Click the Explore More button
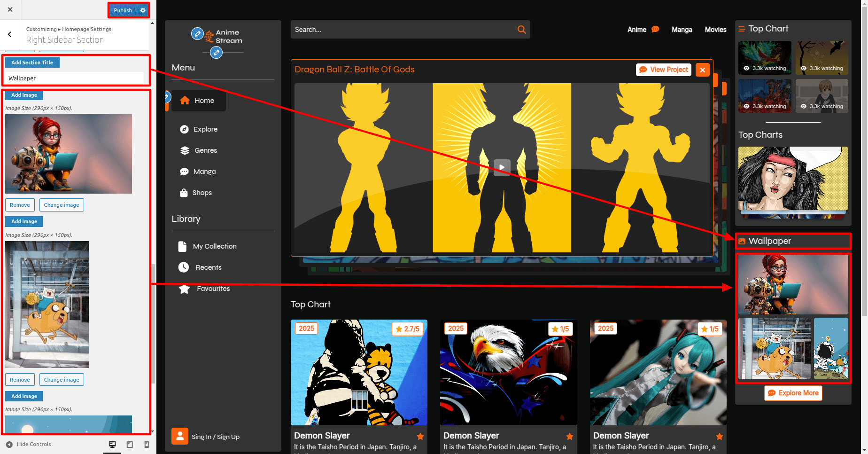 point(793,393)
